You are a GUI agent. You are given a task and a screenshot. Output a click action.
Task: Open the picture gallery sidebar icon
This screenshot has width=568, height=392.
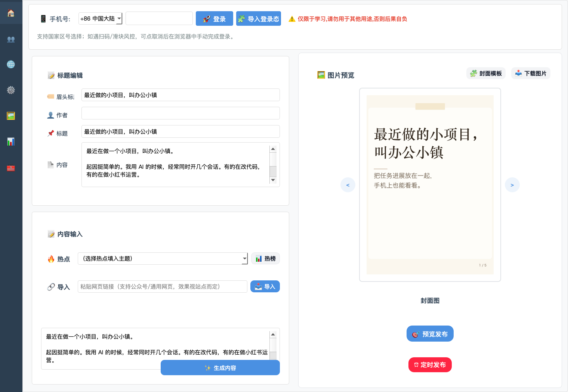(x=11, y=116)
